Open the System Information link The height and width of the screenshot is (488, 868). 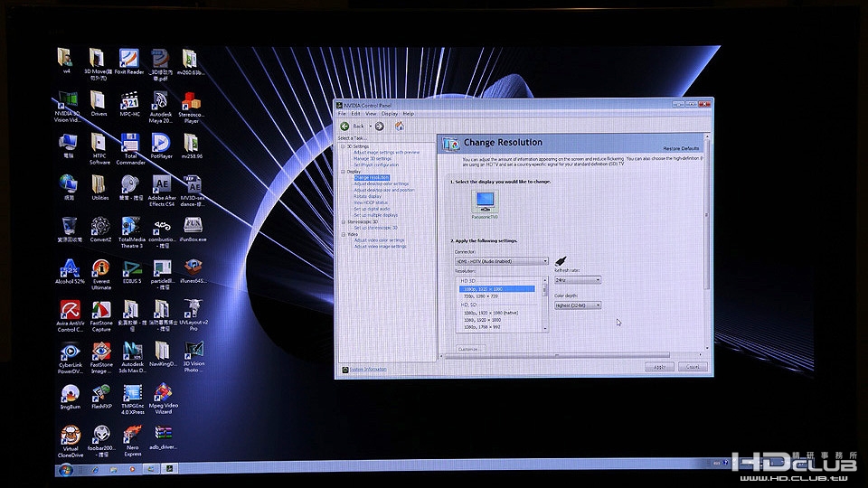(x=368, y=369)
